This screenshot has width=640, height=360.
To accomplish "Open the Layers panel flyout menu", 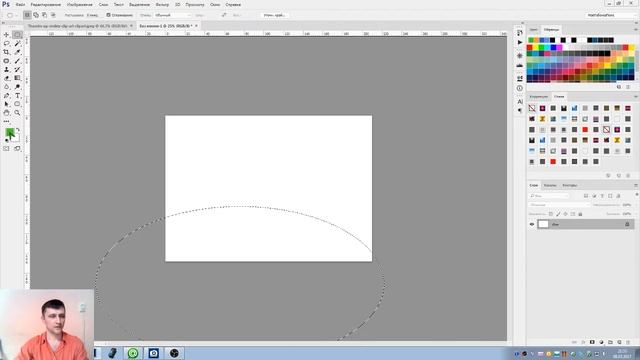I will pos(636,185).
